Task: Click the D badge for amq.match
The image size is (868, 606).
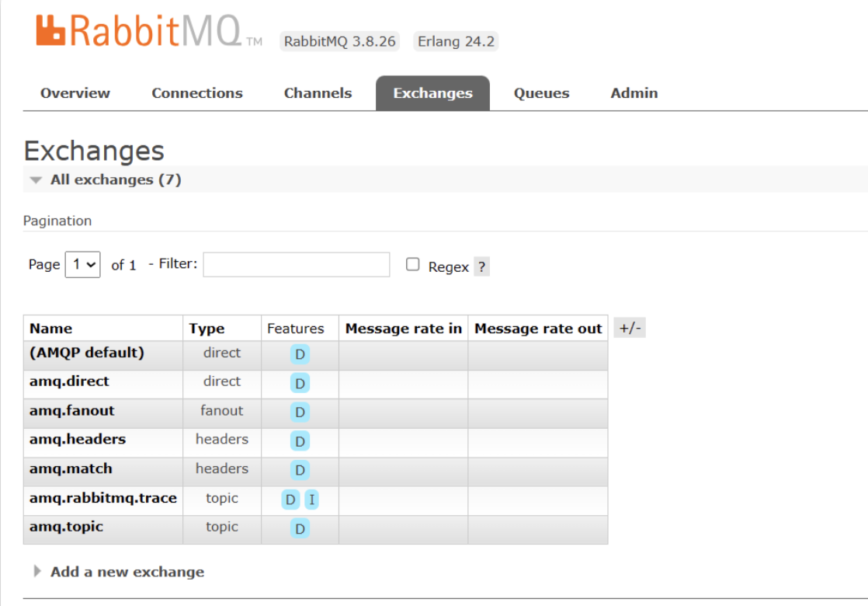Action: 300,470
